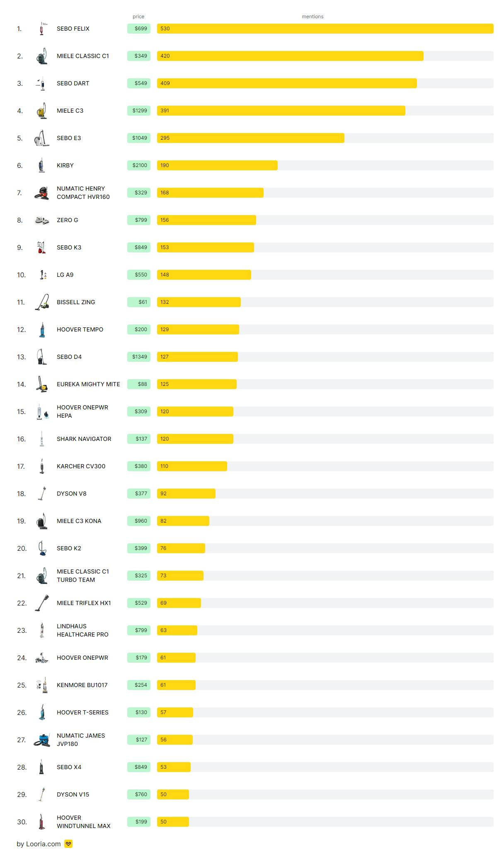504x862 pixels.
Task: Select the Miele C3 $1299 price badge
Action: click(x=139, y=111)
